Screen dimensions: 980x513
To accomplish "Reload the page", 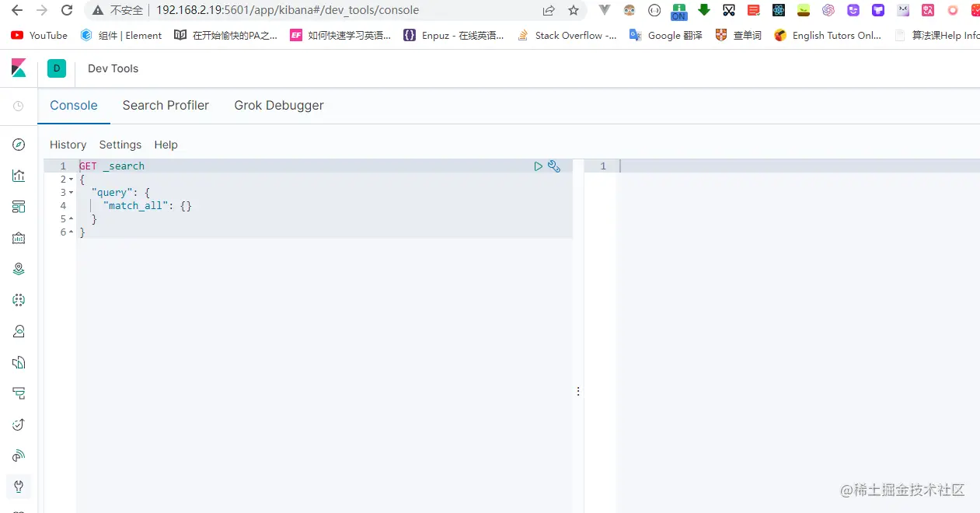I will pyautogui.click(x=67, y=10).
